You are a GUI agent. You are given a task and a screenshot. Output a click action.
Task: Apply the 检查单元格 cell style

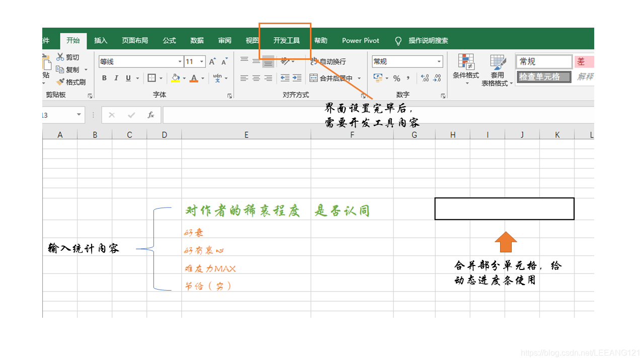pyautogui.click(x=544, y=77)
